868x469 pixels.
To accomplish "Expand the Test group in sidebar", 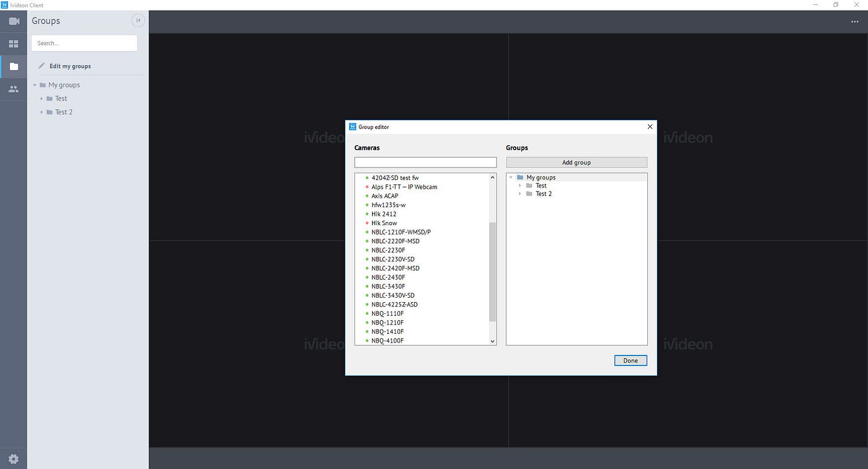I will (x=42, y=99).
